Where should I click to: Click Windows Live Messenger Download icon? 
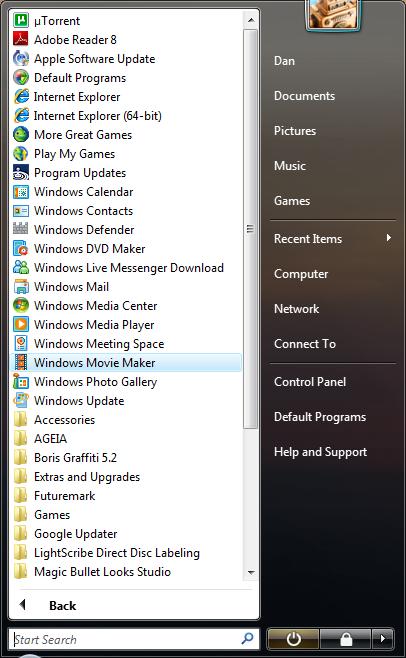[x=21, y=267]
